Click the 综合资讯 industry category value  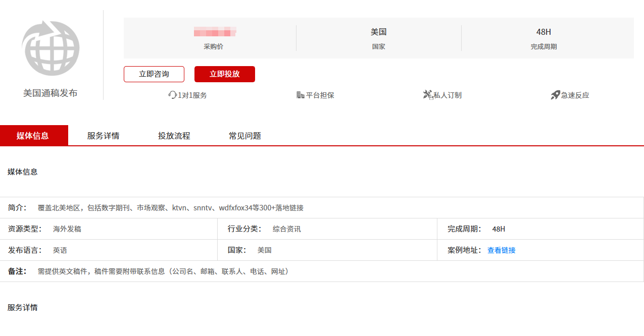click(x=286, y=229)
